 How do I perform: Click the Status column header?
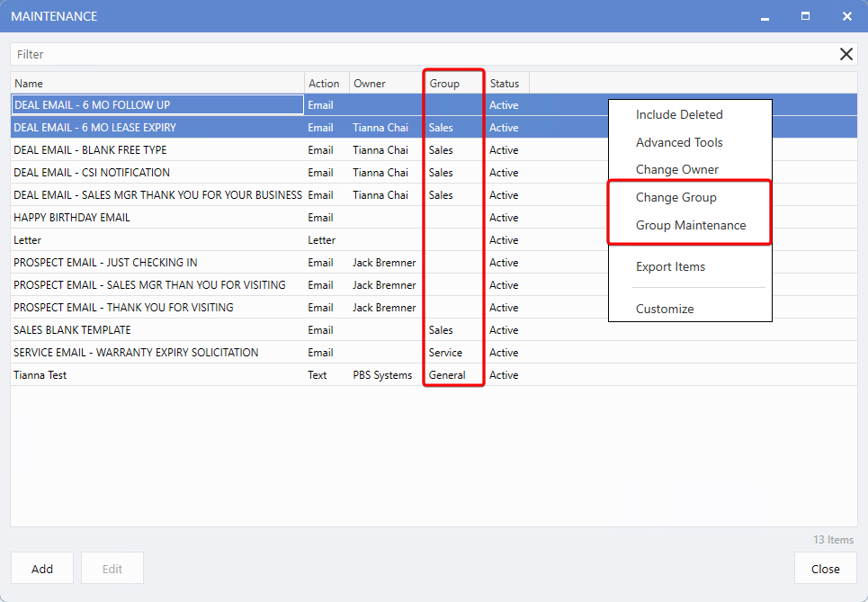(x=505, y=84)
